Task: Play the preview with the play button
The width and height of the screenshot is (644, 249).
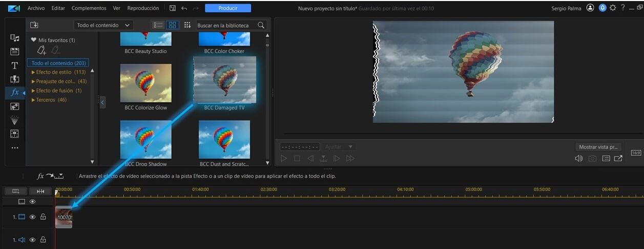Action: [x=284, y=158]
